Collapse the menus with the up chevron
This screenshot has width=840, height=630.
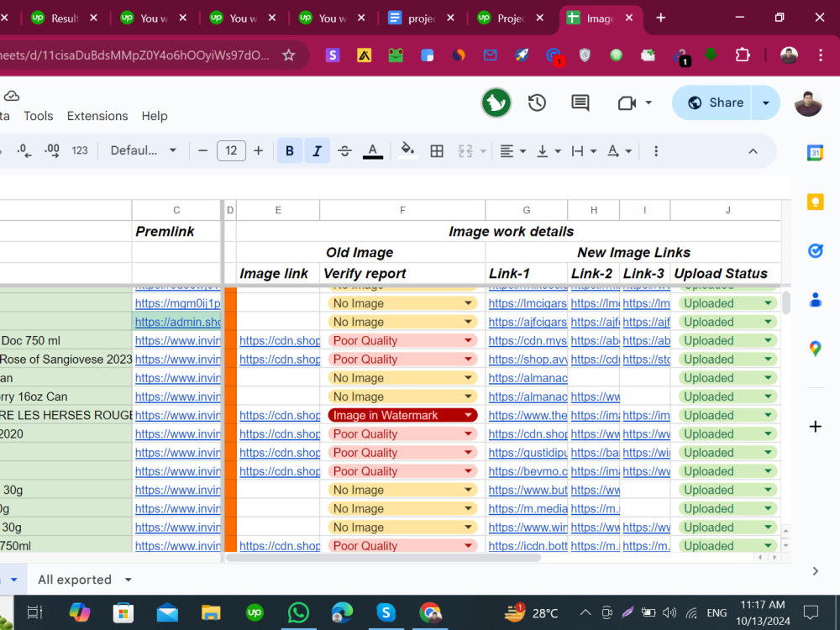click(x=753, y=151)
